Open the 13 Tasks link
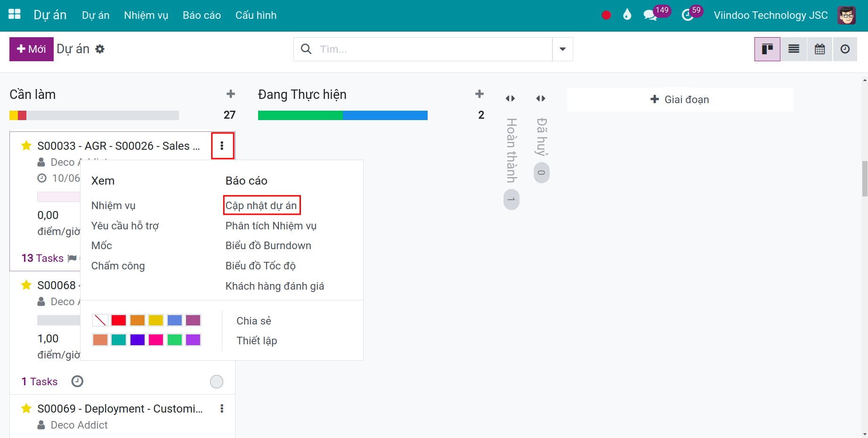This screenshot has width=868, height=438. 42,258
